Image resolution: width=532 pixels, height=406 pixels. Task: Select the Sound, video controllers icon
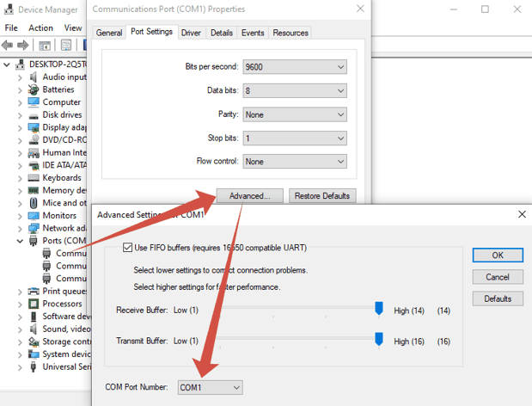pos(34,329)
